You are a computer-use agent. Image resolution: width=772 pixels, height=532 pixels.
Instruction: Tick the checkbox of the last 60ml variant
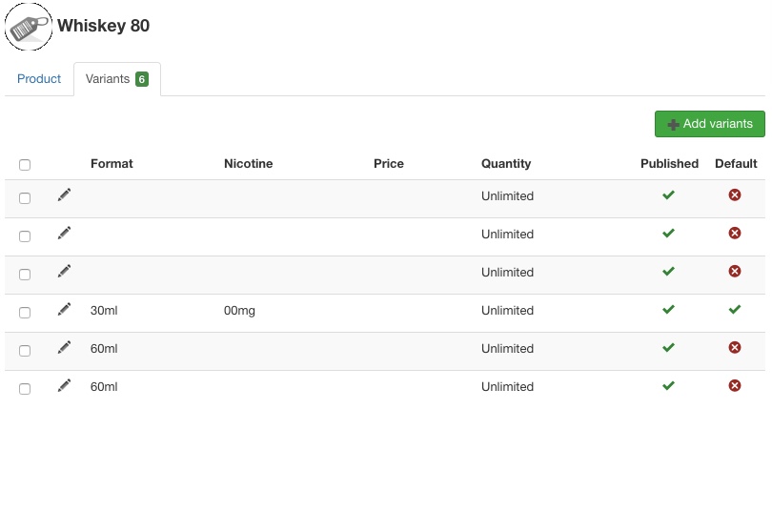pos(25,389)
